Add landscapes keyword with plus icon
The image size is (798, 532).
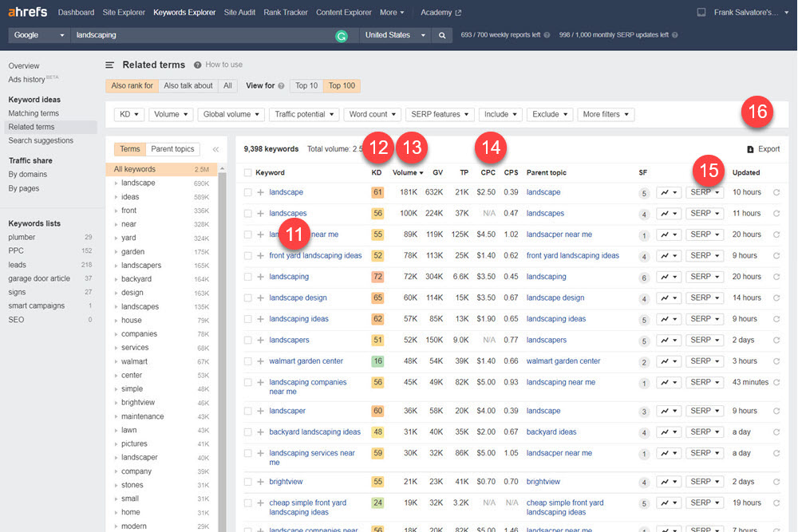click(261, 213)
